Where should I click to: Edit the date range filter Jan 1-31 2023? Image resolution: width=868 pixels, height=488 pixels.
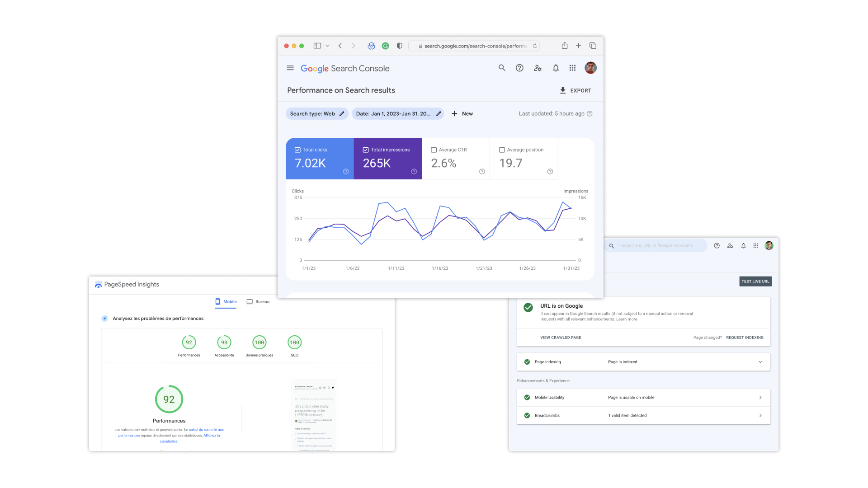438,113
